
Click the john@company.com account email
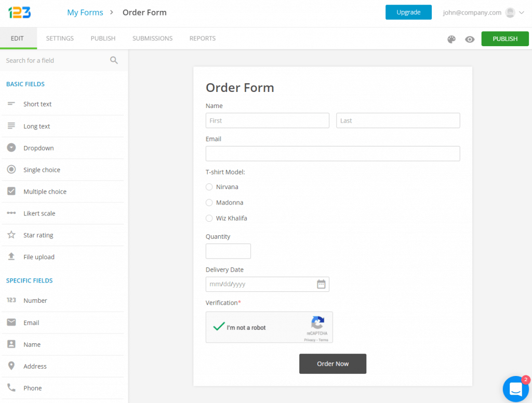(x=472, y=12)
